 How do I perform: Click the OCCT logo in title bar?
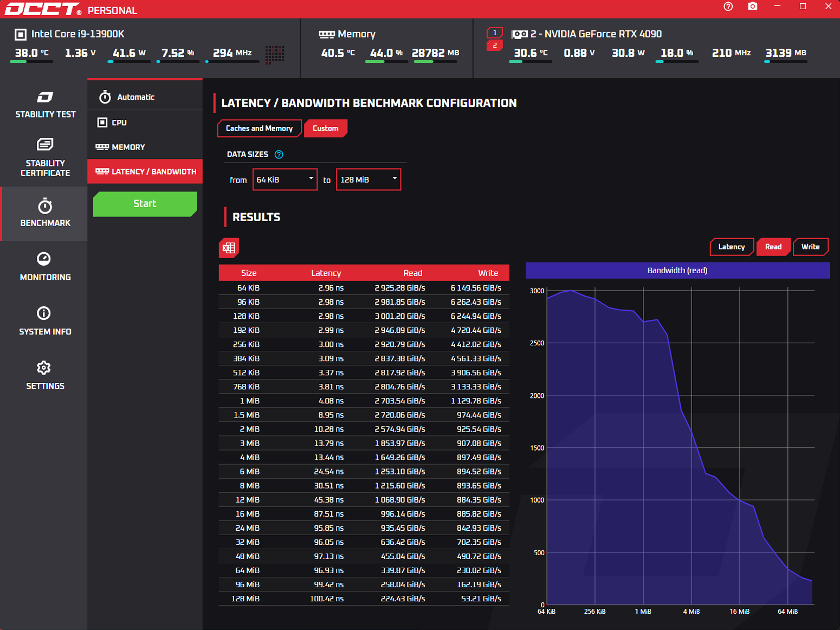(x=43, y=9)
